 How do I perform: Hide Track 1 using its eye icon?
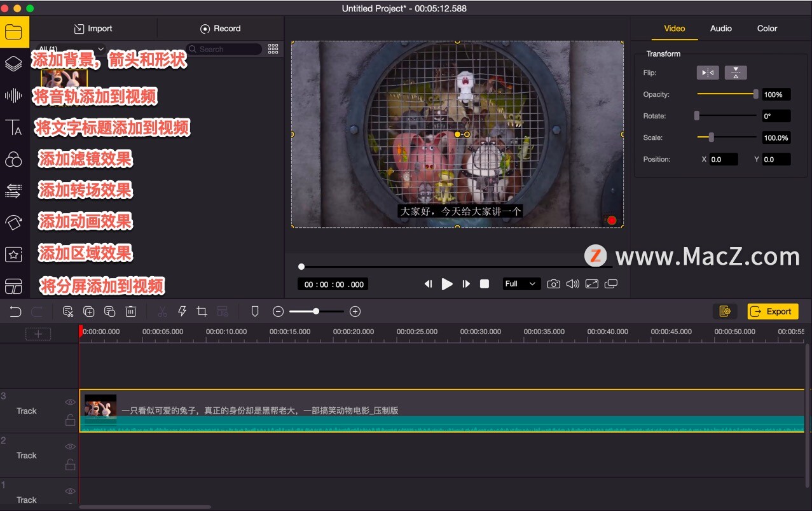[70, 491]
